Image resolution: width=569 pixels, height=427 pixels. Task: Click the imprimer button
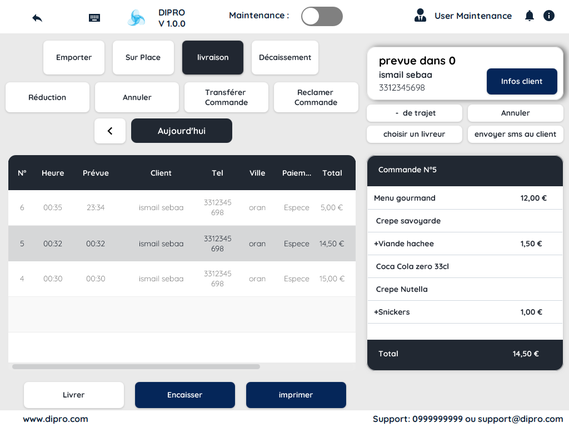click(296, 395)
